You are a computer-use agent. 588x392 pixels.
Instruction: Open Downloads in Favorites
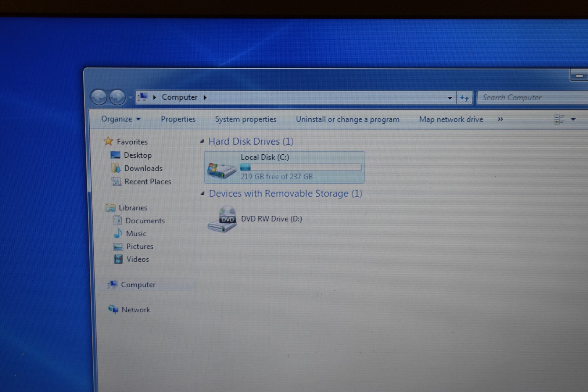coord(143,168)
